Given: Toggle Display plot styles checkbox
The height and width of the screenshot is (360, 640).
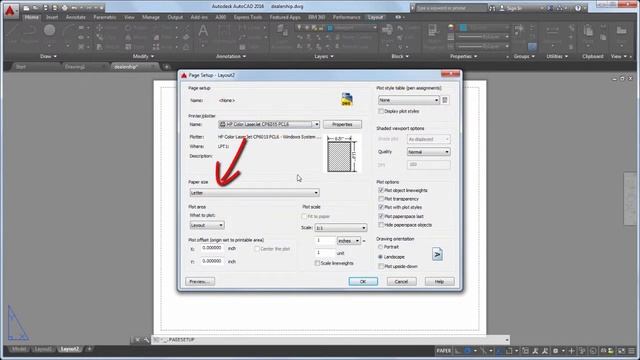Looking at the screenshot, I should tap(381, 111).
